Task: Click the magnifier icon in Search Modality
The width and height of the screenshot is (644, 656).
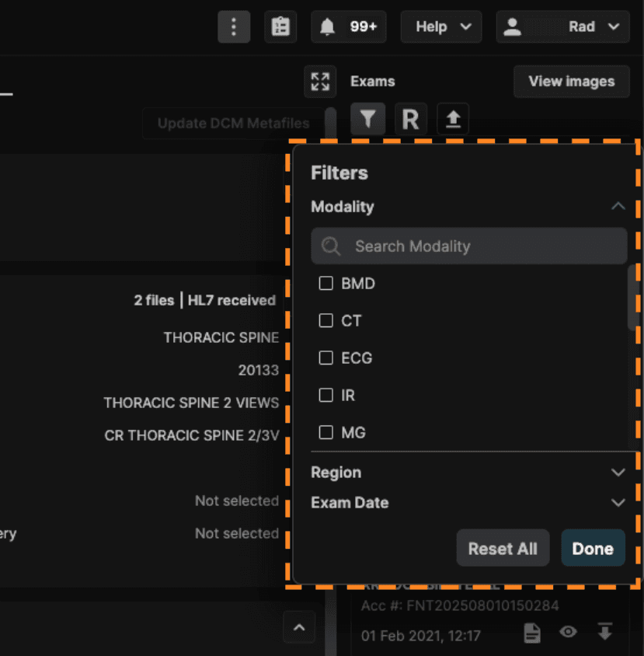Action: [x=331, y=246]
